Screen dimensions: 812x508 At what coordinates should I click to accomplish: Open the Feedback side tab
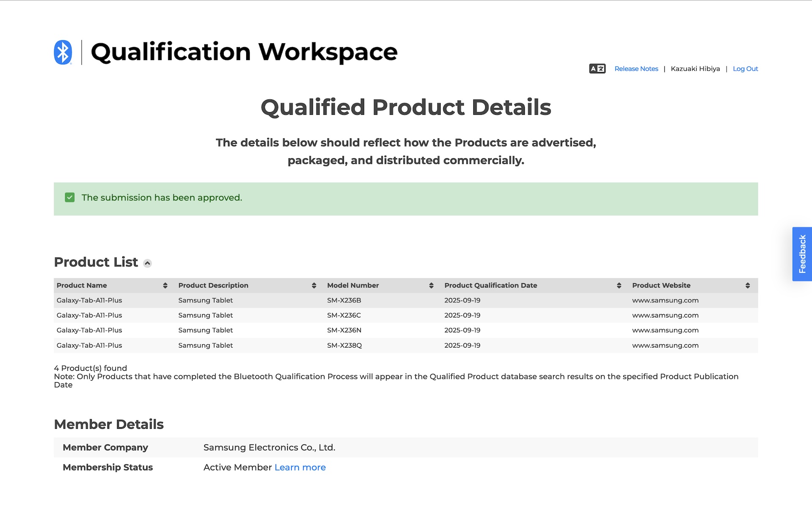pos(802,254)
